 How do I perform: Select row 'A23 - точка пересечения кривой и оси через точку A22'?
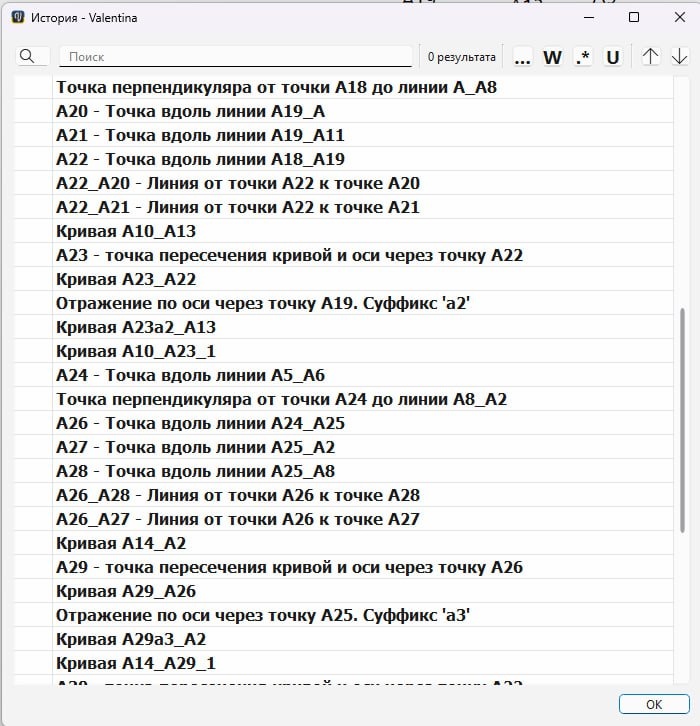344,255
